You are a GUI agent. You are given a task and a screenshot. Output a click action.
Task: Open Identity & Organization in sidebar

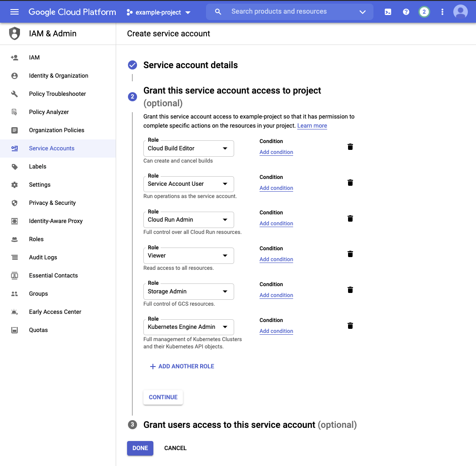point(58,76)
